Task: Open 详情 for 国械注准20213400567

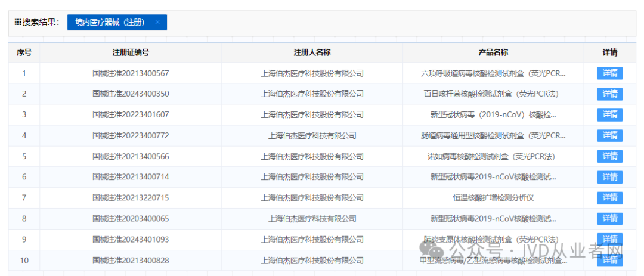Action: (x=610, y=73)
